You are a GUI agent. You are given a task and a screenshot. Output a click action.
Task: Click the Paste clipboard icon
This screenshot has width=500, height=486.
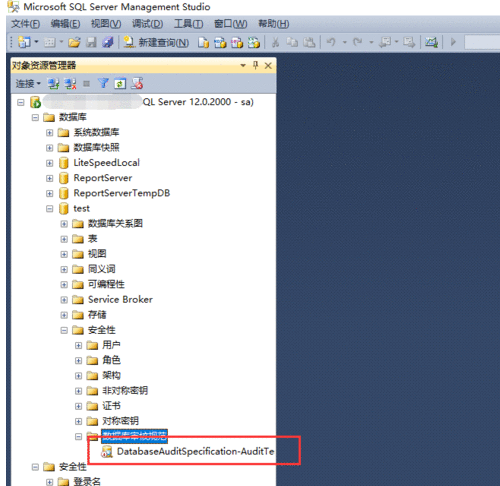309,42
